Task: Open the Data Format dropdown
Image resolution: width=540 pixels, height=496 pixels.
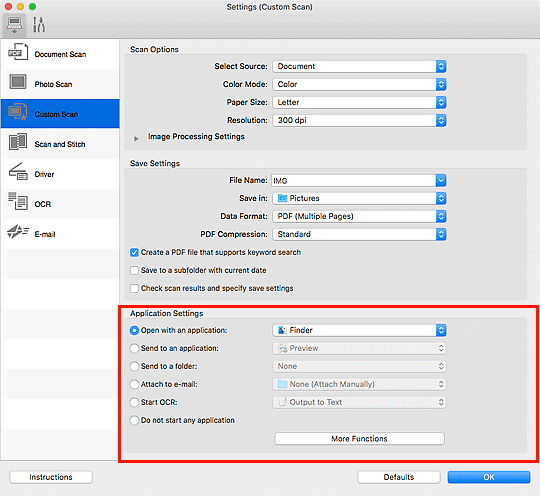Action: click(x=359, y=216)
